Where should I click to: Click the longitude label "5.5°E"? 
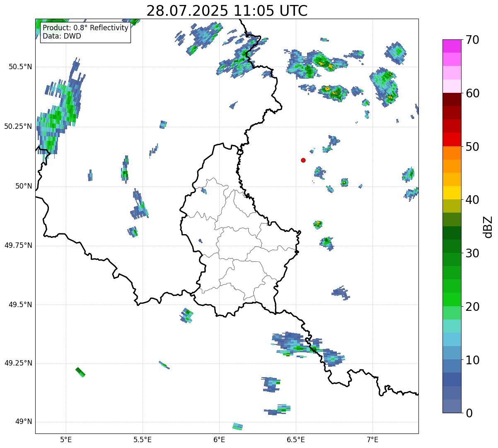pyautogui.click(x=143, y=439)
